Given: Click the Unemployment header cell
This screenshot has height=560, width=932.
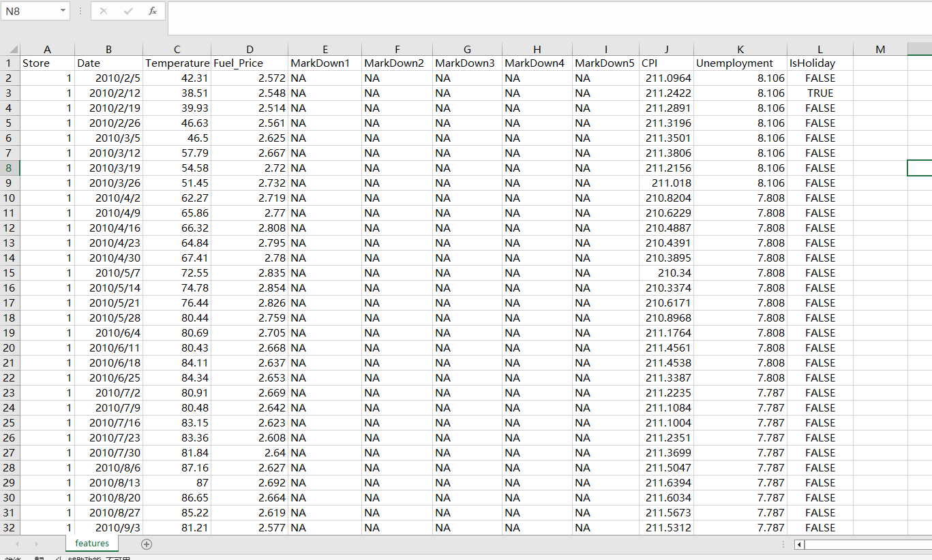Looking at the screenshot, I should click(x=740, y=63).
